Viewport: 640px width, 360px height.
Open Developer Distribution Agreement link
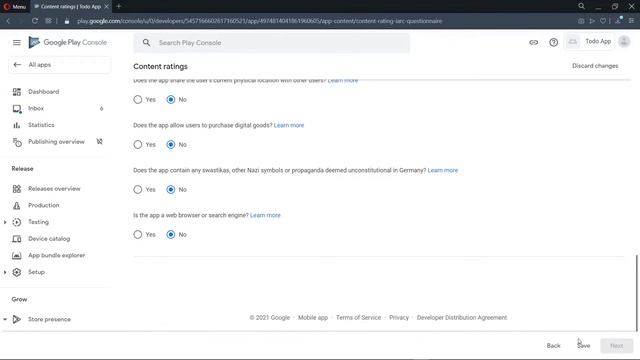(x=462, y=318)
